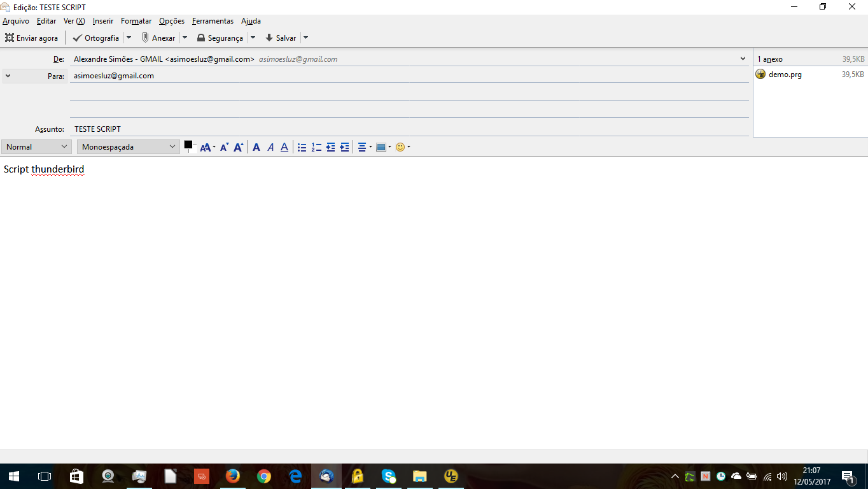The height and width of the screenshot is (489, 868).
Task: Open the Arquivo menu
Action: click(x=16, y=21)
